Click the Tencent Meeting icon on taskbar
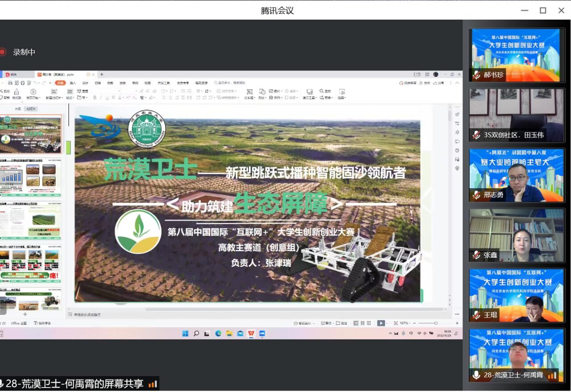Screen dimensions: 571x392 click(262, 333)
